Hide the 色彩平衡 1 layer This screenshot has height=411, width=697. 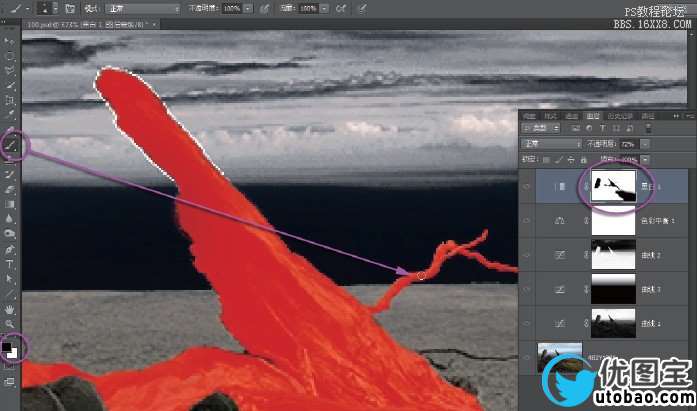click(x=527, y=221)
